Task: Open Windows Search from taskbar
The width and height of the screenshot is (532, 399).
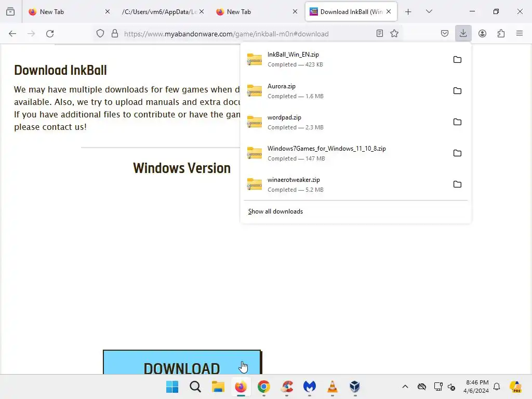Action: pyautogui.click(x=195, y=387)
